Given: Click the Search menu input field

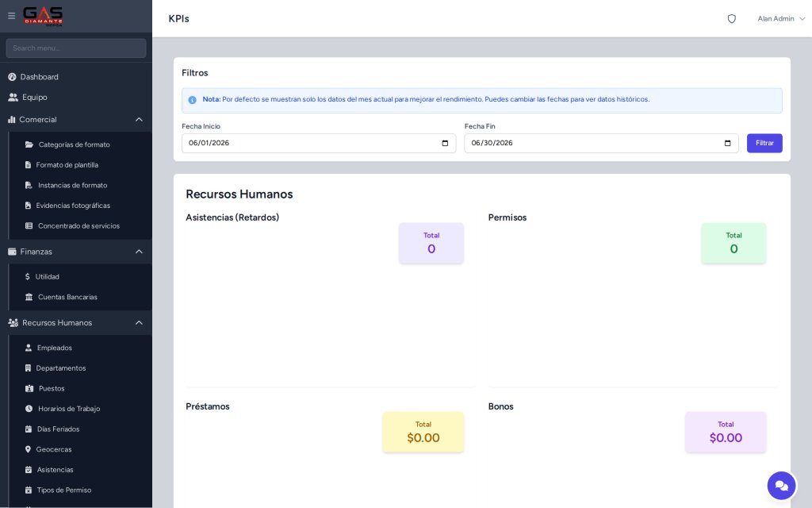Looking at the screenshot, I should (76, 48).
